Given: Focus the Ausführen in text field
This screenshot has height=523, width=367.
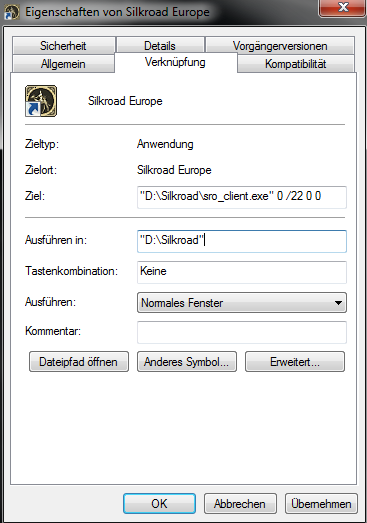Looking at the screenshot, I should point(242,241).
